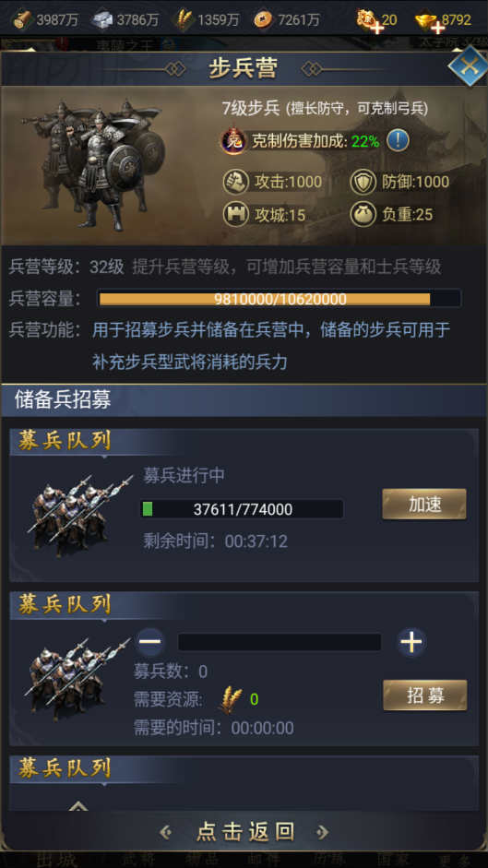Image resolution: width=488 pixels, height=868 pixels.
Task: Click the copper coin resource icon
Action: [263, 20]
